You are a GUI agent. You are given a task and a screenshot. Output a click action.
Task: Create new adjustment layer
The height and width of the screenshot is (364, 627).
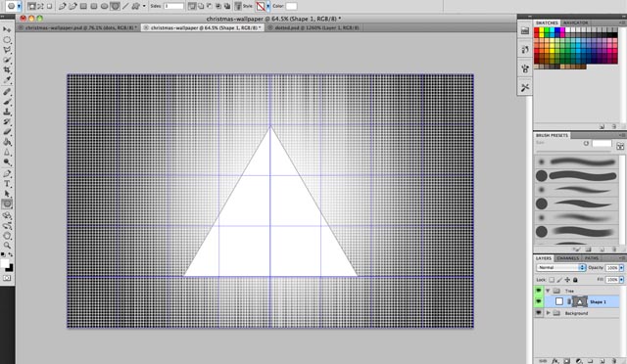(x=579, y=361)
